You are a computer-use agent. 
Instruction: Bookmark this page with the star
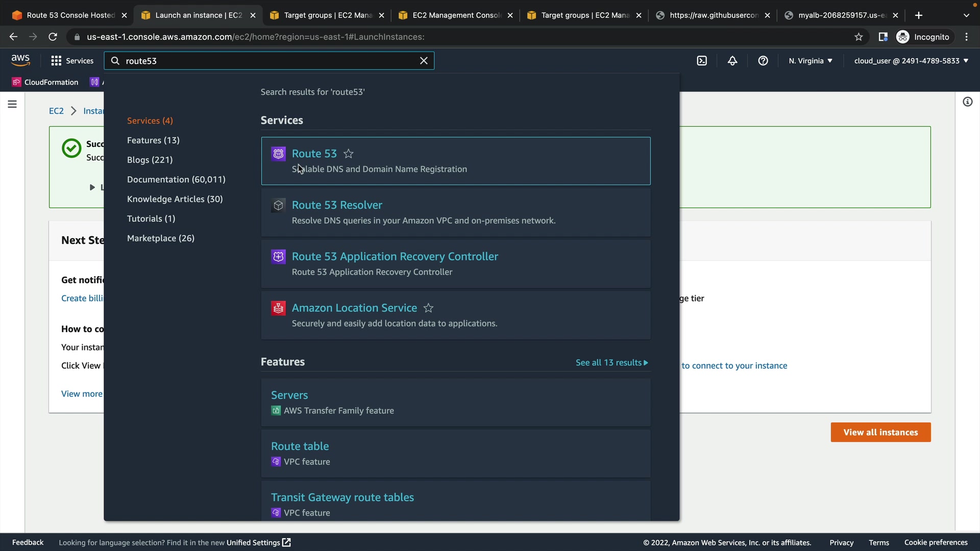tap(859, 37)
